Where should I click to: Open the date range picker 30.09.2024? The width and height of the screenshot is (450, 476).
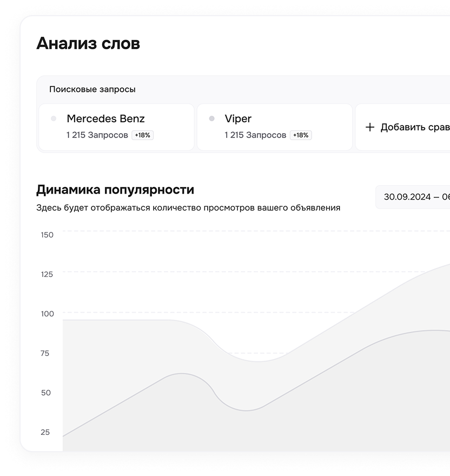(x=413, y=197)
